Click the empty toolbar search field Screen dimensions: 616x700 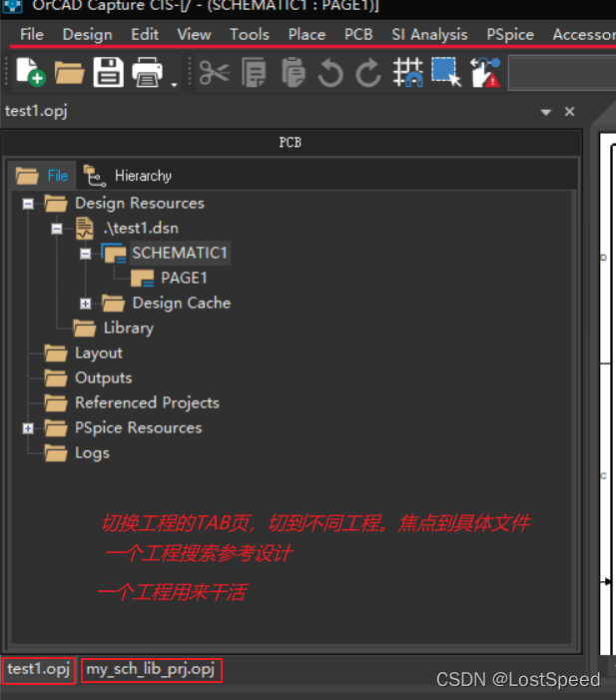coord(562,72)
